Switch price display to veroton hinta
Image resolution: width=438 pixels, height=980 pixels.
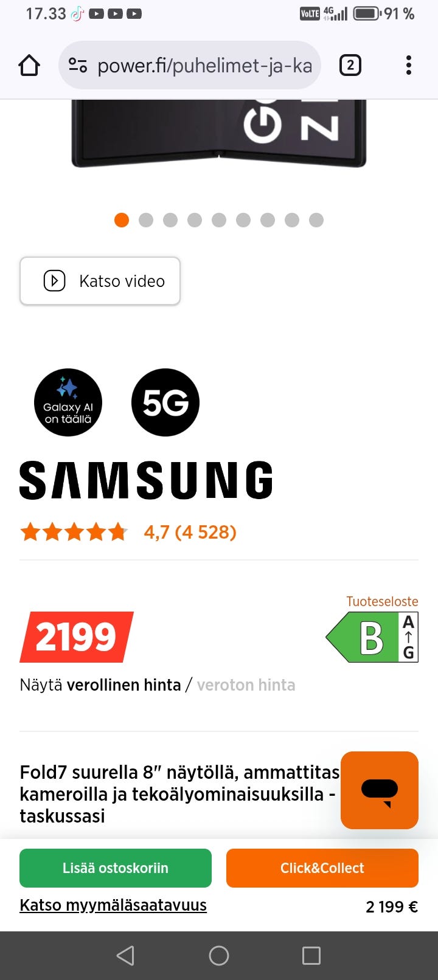tap(246, 685)
